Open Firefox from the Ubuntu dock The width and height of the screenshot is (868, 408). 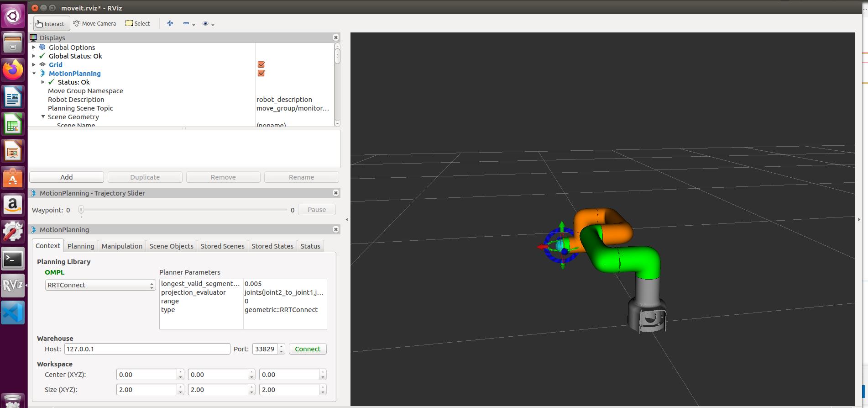pyautogui.click(x=13, y=70)
